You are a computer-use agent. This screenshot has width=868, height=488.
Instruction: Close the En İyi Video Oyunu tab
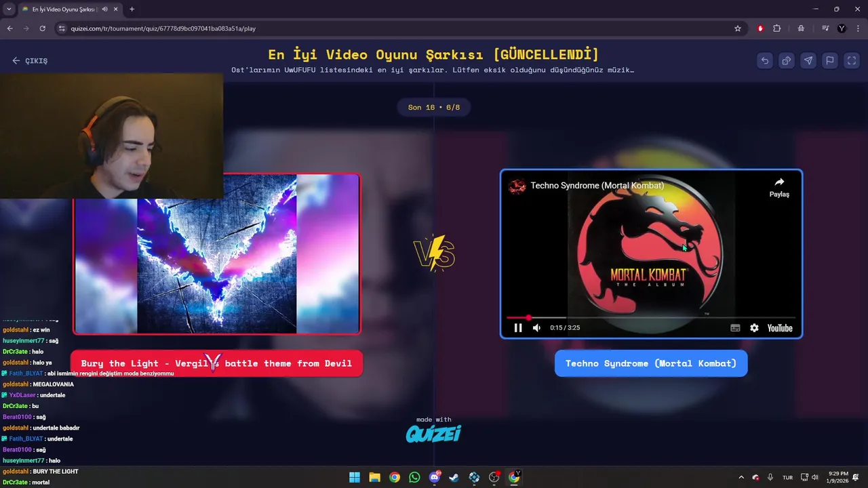116,9
